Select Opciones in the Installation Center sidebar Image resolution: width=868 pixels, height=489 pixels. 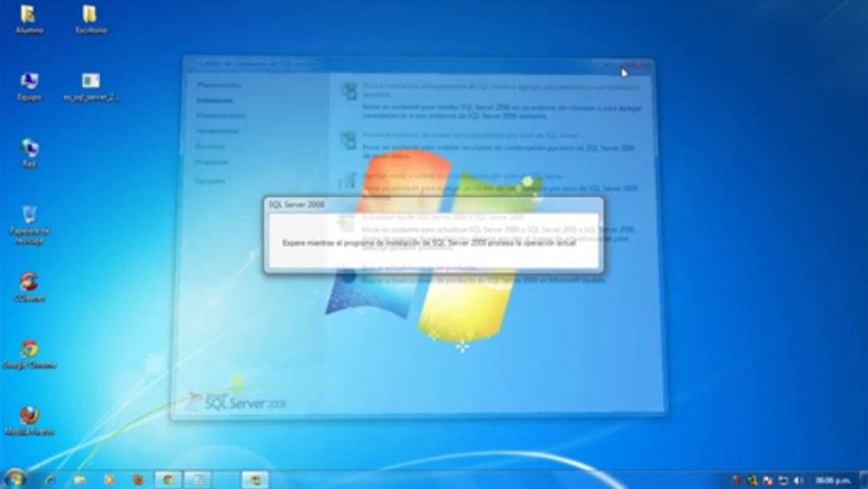[210, 181]
